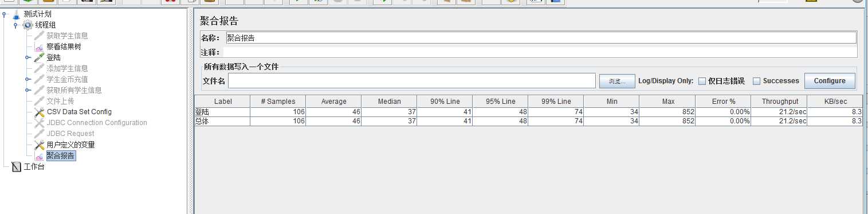Click the Max column header
868x214 pixels.
[667, 101]
